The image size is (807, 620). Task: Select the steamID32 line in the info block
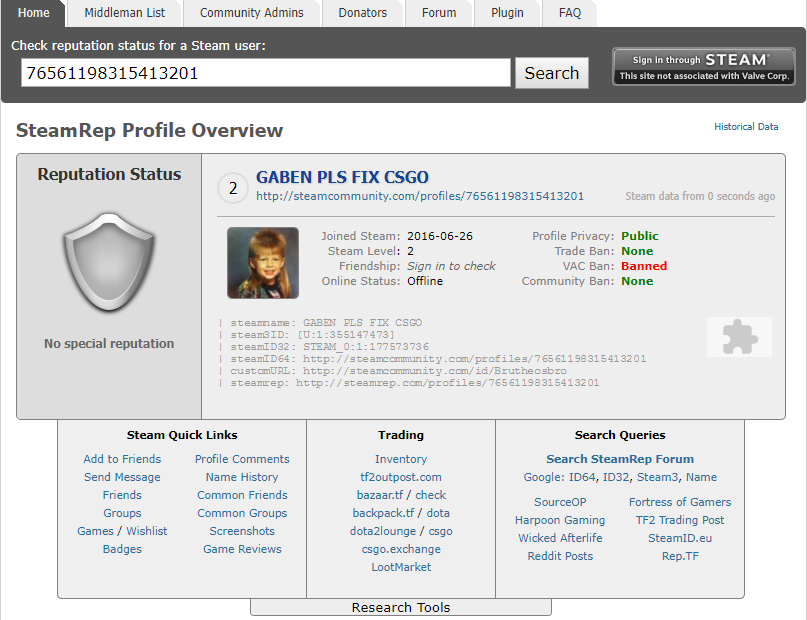click(329, 347)
